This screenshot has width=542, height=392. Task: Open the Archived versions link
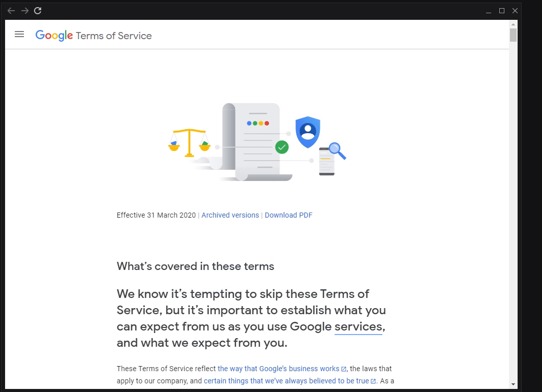coord(230,215)
